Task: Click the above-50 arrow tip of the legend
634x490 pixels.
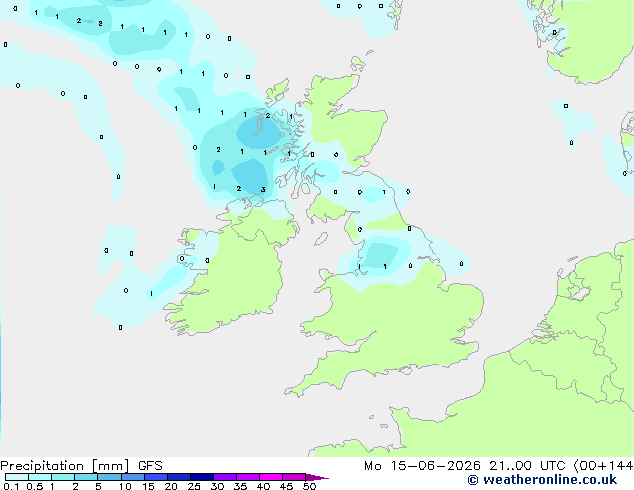Action: click(317, 477)
